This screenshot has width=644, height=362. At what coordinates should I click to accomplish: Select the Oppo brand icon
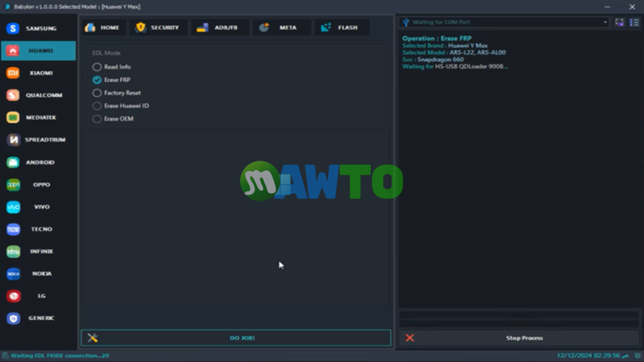[13, 185]
